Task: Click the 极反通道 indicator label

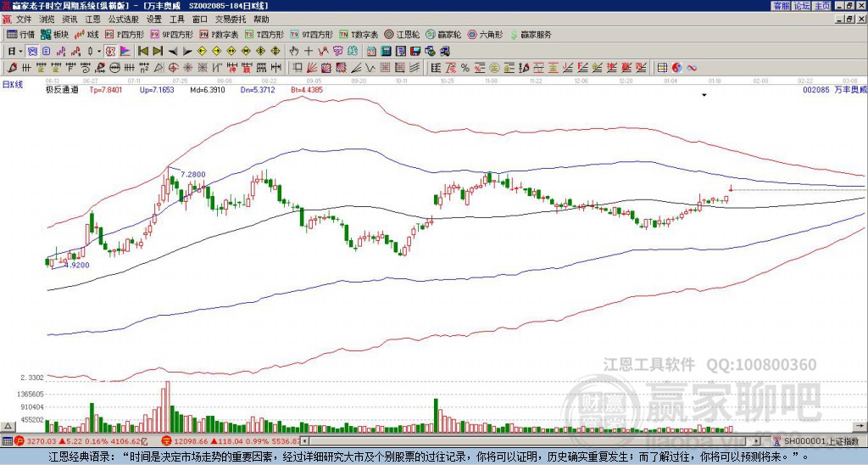Action: [62, 89]
